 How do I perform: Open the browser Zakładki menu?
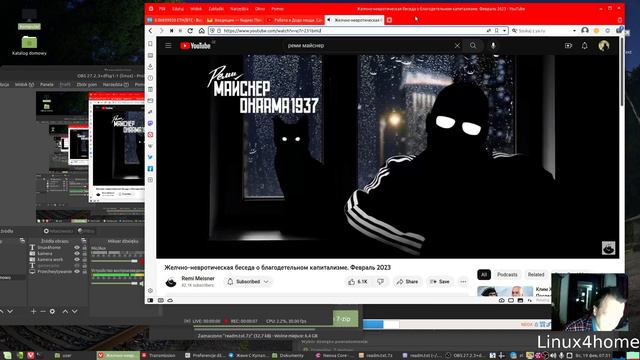click(216, 9)
